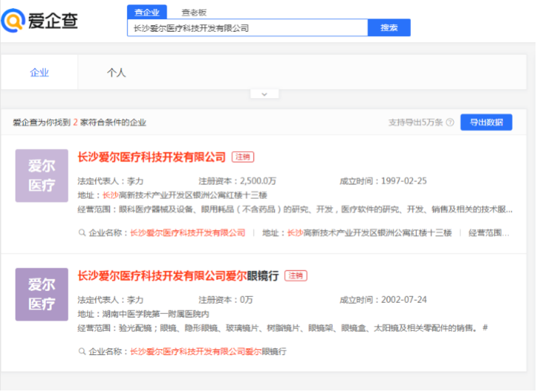The height and width of the screenshot is (392, 537).
Task: Select the 查企业 search tab
Action: 147,13
